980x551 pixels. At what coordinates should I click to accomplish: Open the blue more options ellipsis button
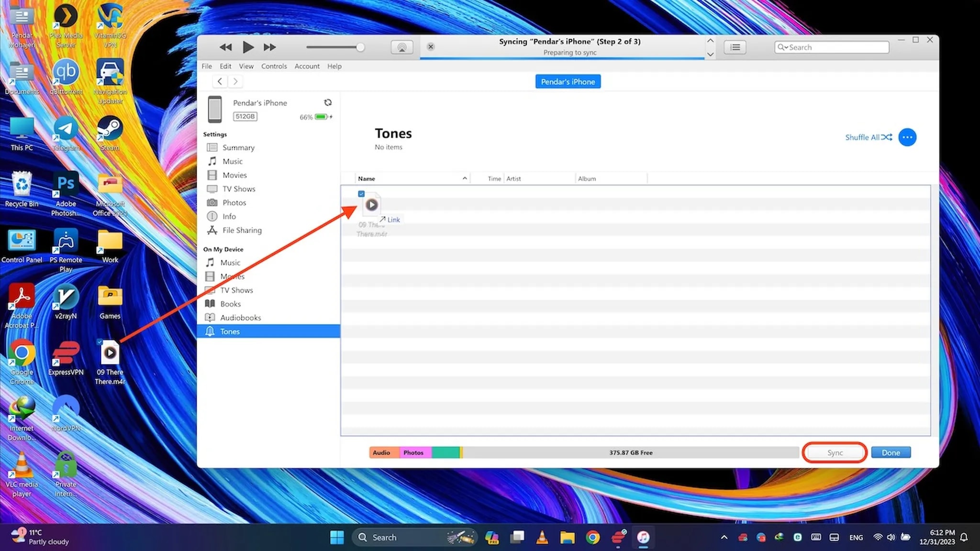tap(907, 137)
